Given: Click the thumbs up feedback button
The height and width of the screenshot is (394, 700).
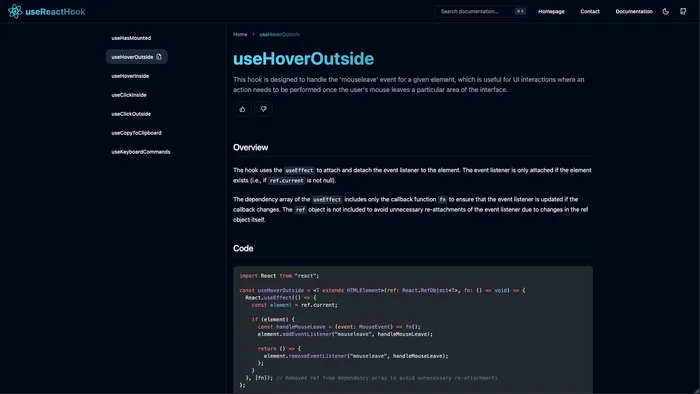Looking at the screenshot, I should (x=242, y=109).
